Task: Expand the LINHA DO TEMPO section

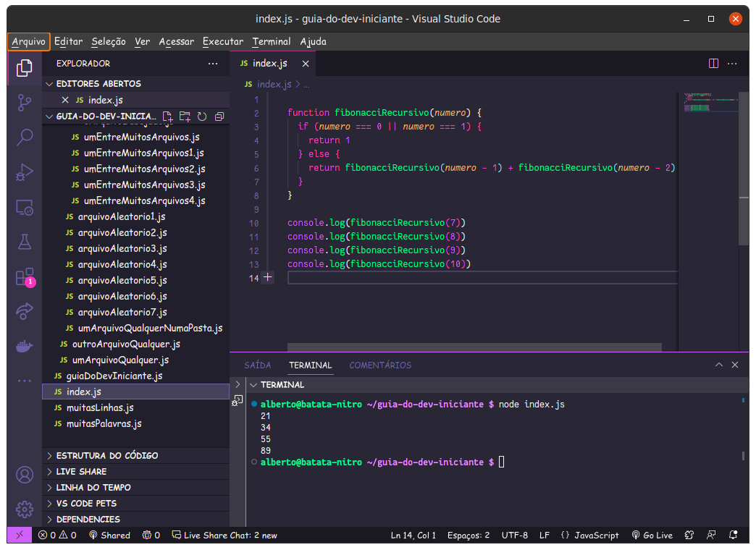Action: (93, 488)
